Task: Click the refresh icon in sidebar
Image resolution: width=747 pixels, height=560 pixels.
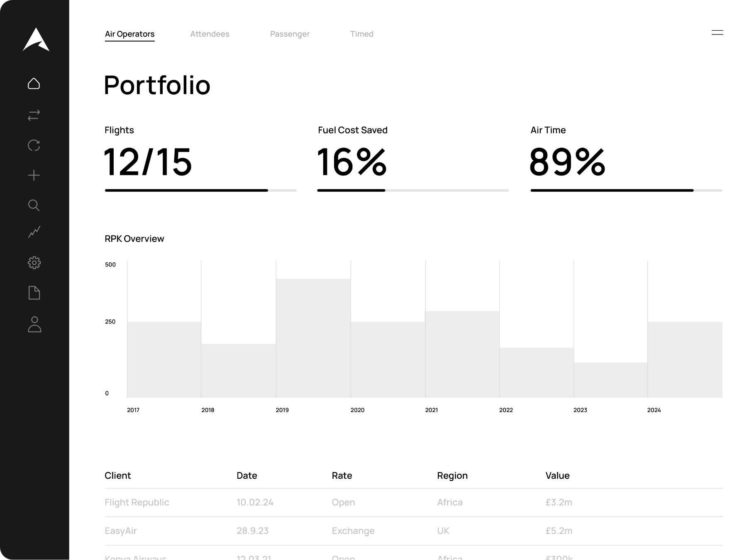Action: coord(34,145)
